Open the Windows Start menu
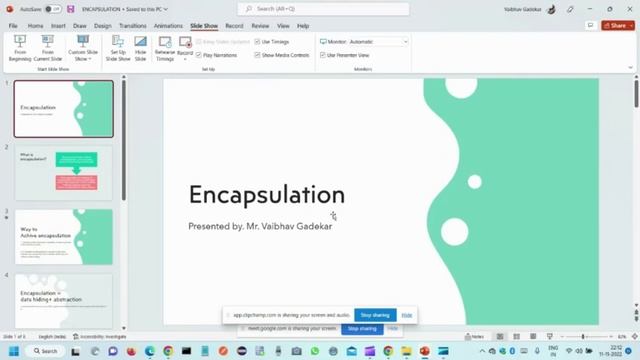Viewport: 640px width, 360px height. click(x=13, y=351)
